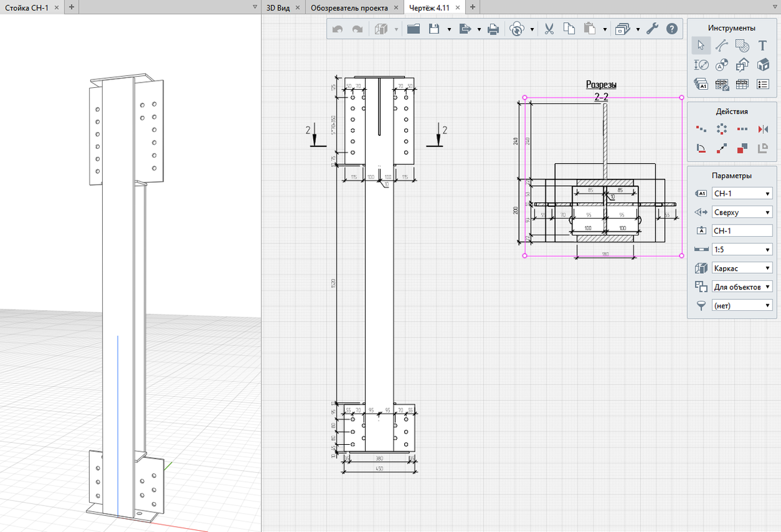This screenshot has height=532, width=781.
Task: Click the mirror action icon
Action: [x=763, y=129]
